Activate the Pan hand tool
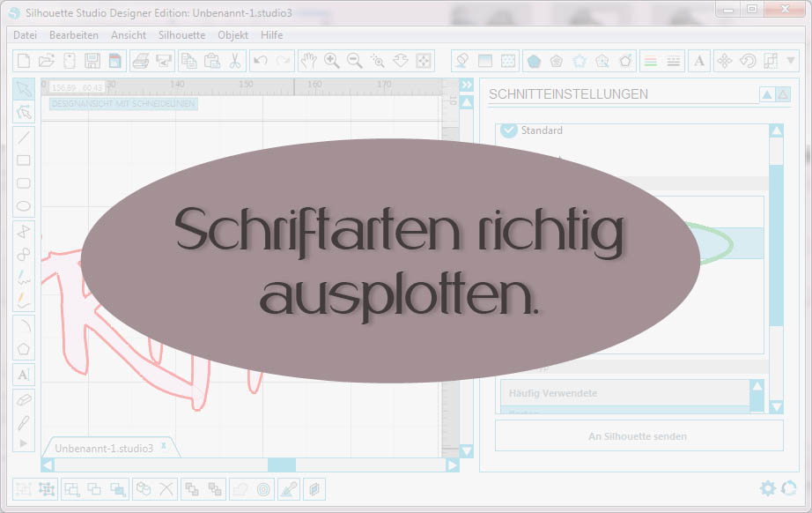This screenshot has height=513, width=812. 308,62
